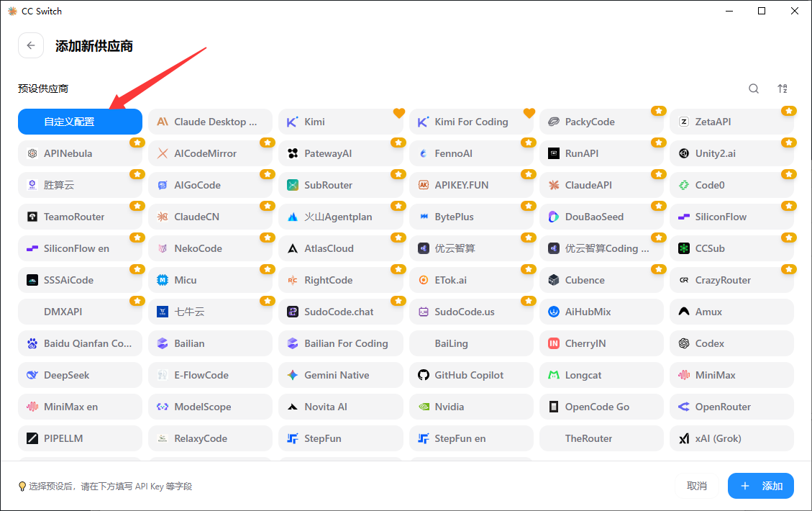Choose the Claude Desktop preset
The width and height of the screenshot is (812, 511).
[210, 122]
